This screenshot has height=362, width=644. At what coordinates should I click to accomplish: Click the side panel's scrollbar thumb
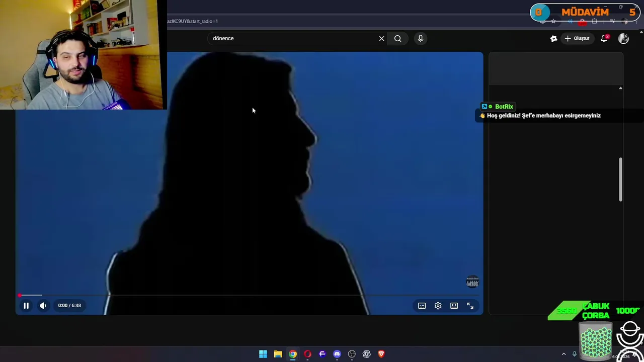click(621, 180)
